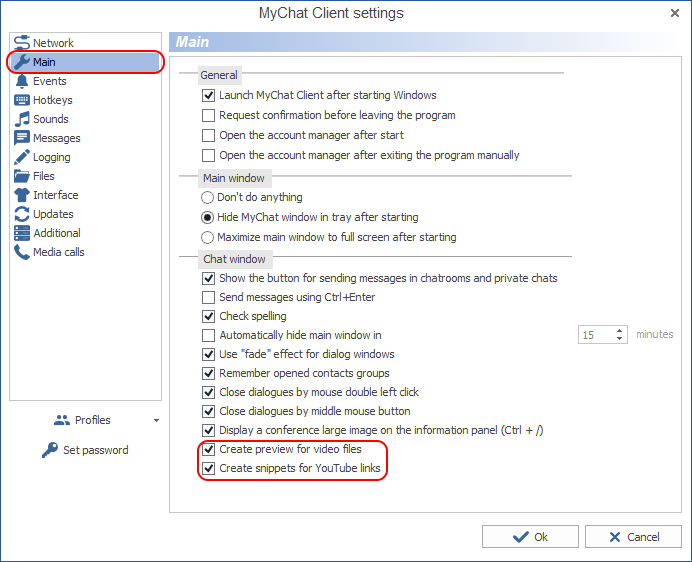Click the X icon on Cancel button

[x=615, y=537]
